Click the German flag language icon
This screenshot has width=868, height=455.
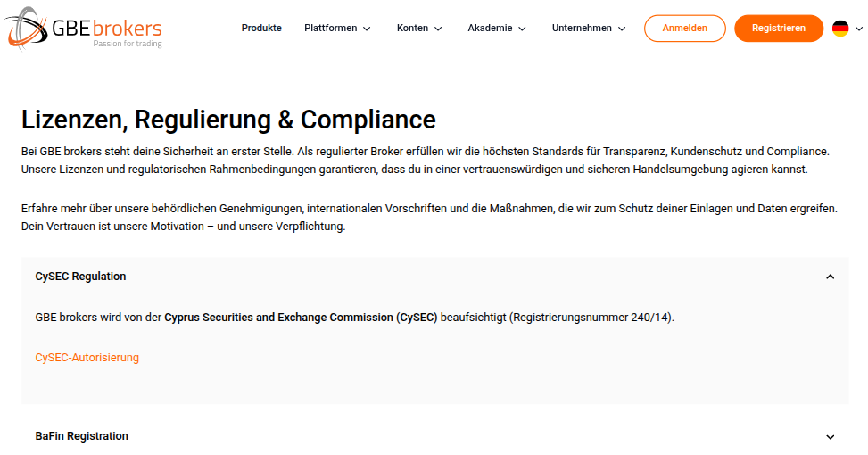click(840, 29)
